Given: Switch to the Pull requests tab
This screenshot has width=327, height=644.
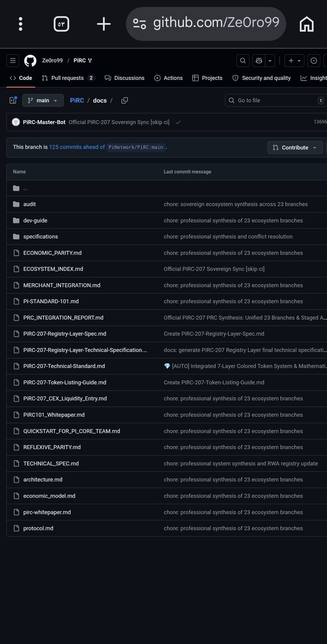Looking at the screenshot, I should click(68, 78).
